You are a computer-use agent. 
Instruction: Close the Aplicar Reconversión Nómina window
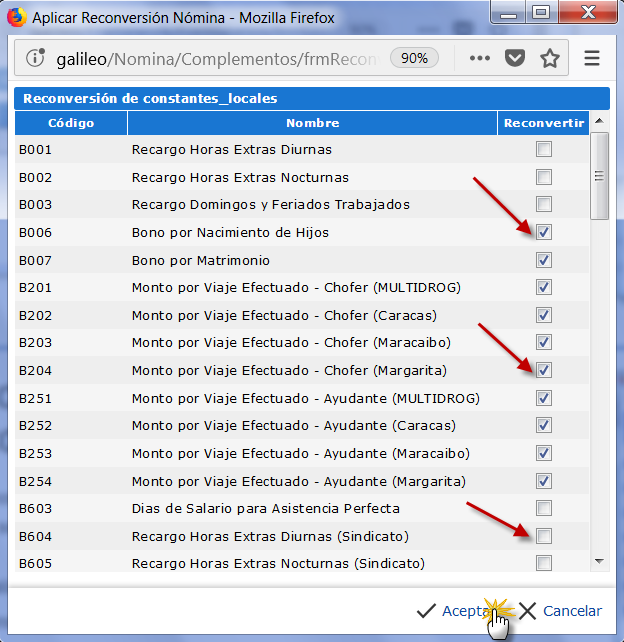[588, 13]
